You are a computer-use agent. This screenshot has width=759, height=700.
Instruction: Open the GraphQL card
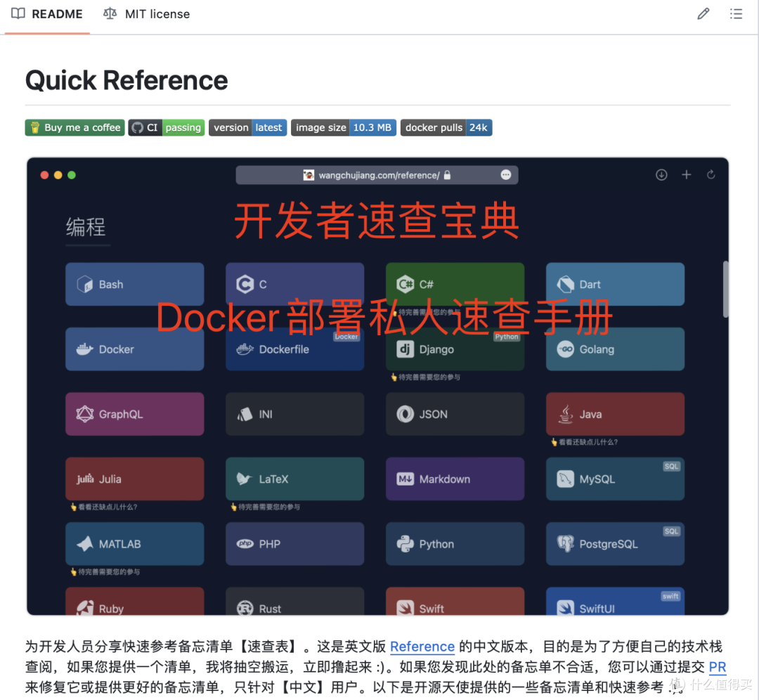tap(134, 414)
